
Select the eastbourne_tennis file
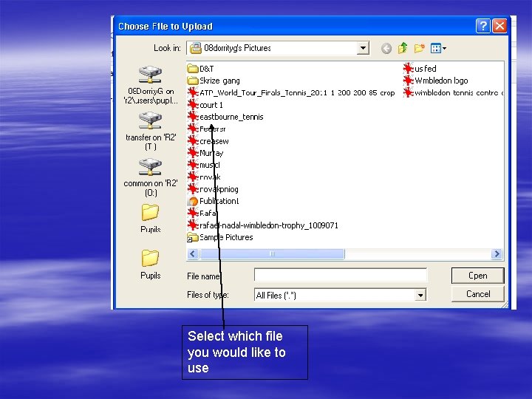point(225,117)
